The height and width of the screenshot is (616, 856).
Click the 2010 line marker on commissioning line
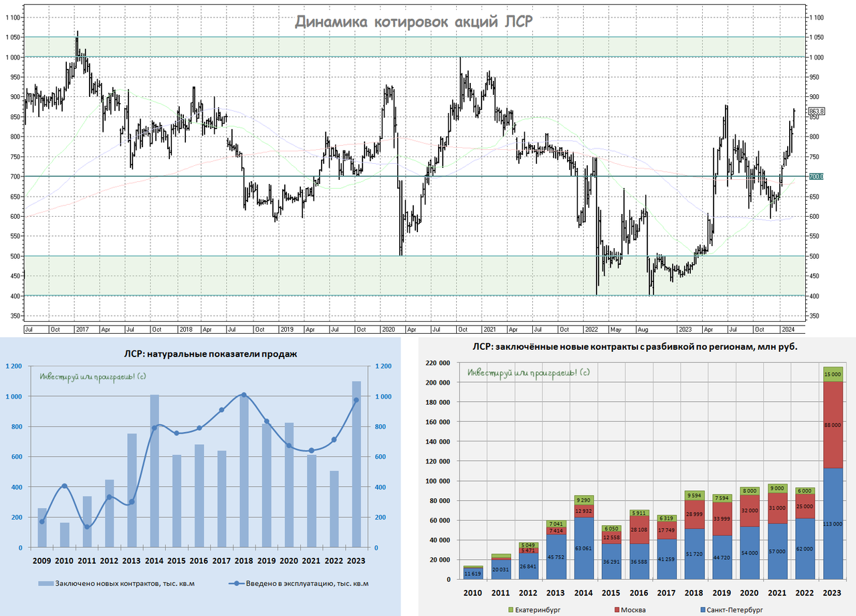click(x=64, y=486)
